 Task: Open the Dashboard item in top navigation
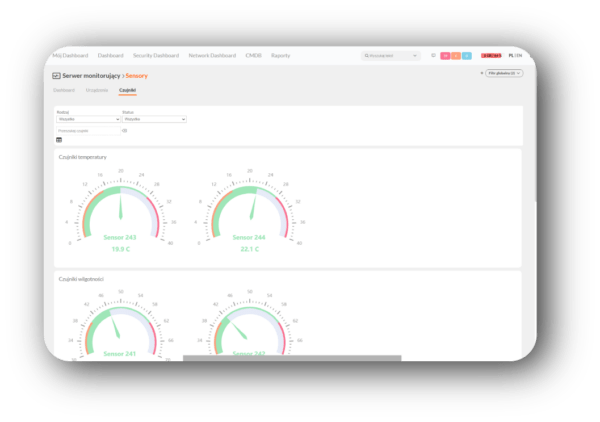[x=111, y=55]
